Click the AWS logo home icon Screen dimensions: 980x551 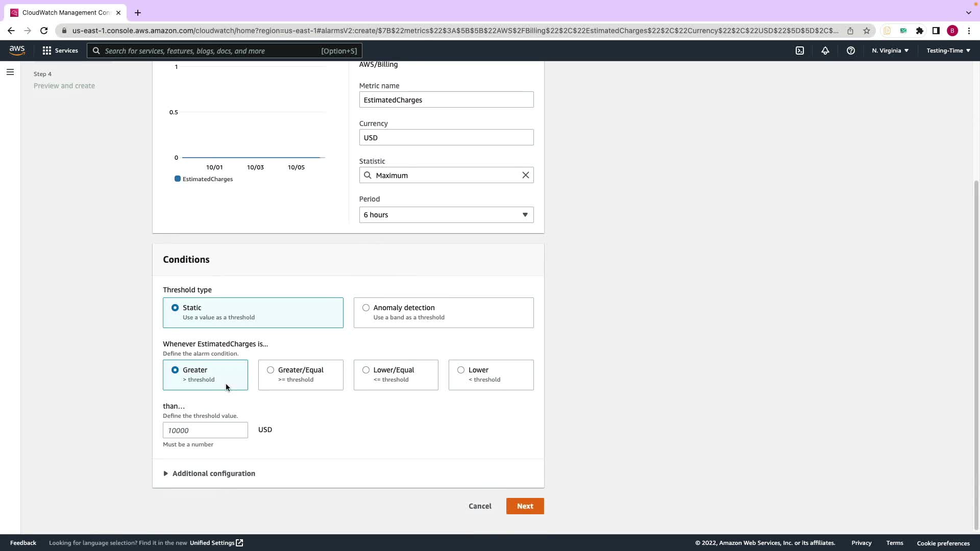pyautogui.click(x=17, y=50)
